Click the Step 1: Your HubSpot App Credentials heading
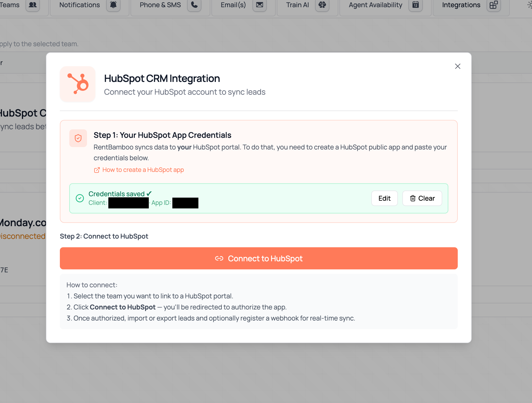Image resolution: width=532 pixels, height=403 pixels. pyautogui.click(x=162, y=135)
